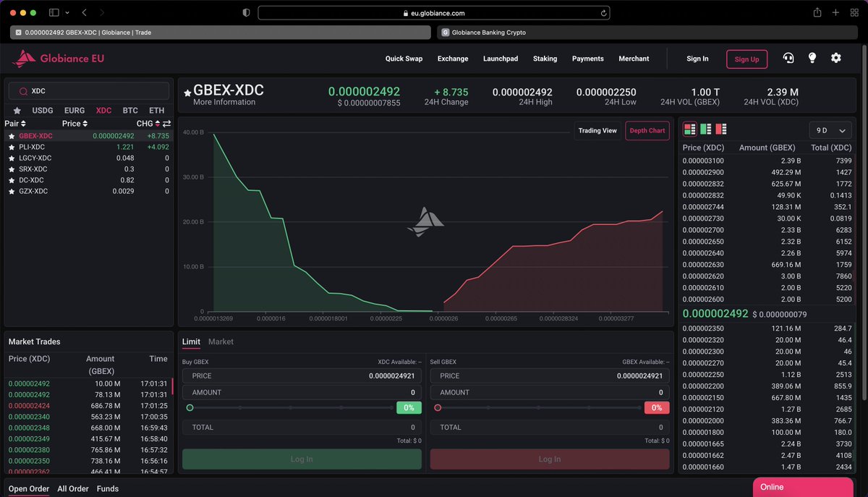
Task: Open Exchange menu
Action: [x=453, y=59]
